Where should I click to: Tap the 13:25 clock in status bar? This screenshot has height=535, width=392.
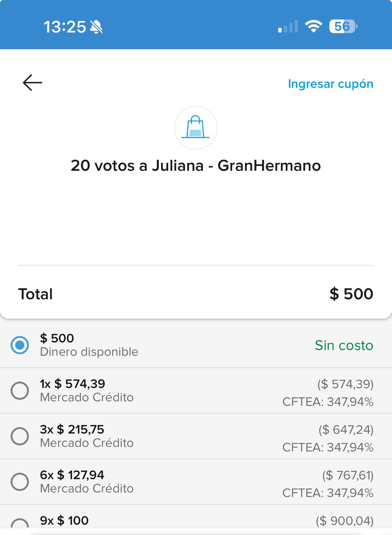[x=65, y=27]
